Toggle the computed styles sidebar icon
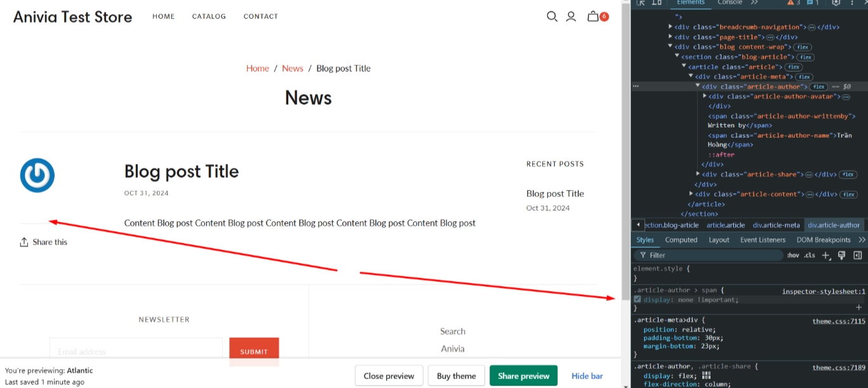The height and width of the screenshot is (388, 868). 858,255
